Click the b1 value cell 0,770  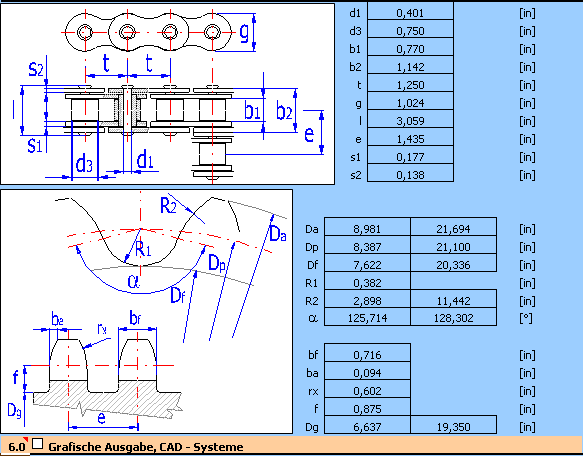410,47
